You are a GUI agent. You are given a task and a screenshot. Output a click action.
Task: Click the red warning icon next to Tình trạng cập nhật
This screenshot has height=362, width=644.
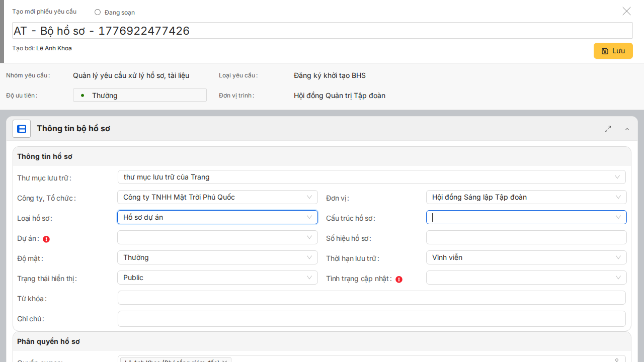point(399,280)
